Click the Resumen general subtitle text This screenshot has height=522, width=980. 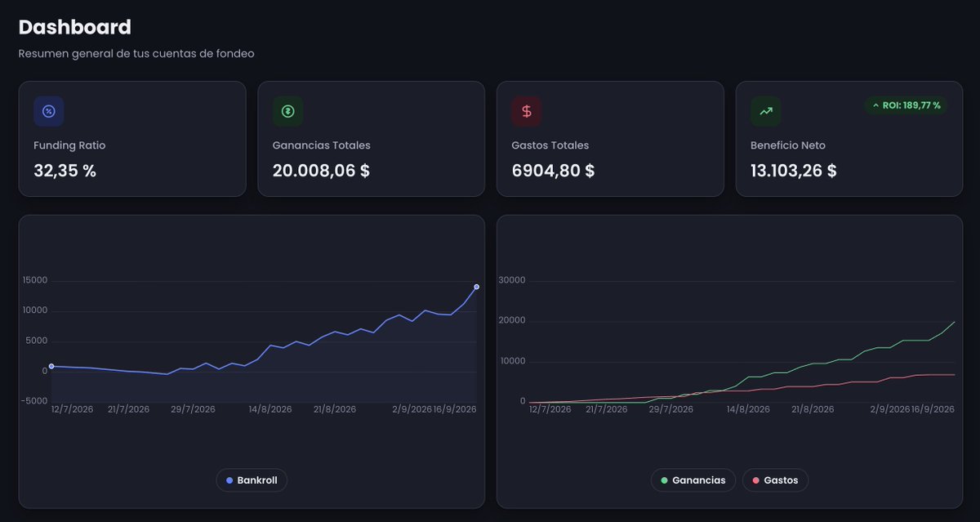[x=136, y=54]
